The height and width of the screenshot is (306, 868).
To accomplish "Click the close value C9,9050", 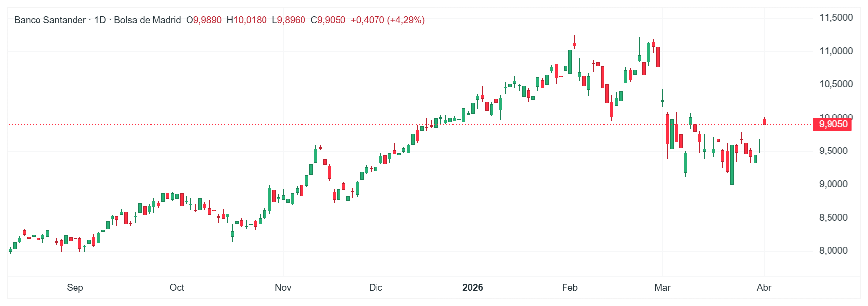I will (x=328, y=20).
